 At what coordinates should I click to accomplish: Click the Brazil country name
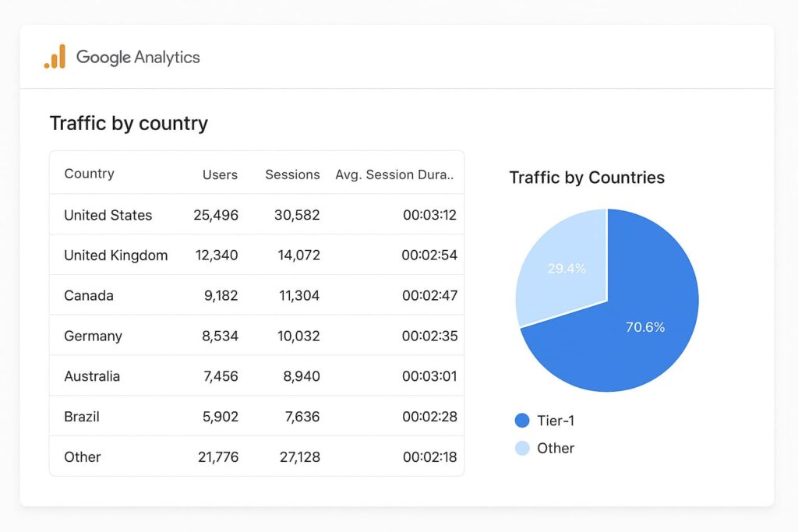pyautogui.click(x=82, y=417)
